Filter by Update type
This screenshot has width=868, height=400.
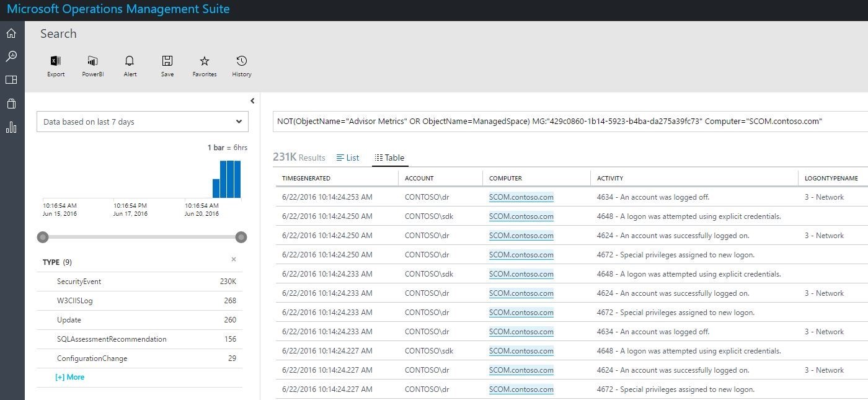click(x=69, y=320)
